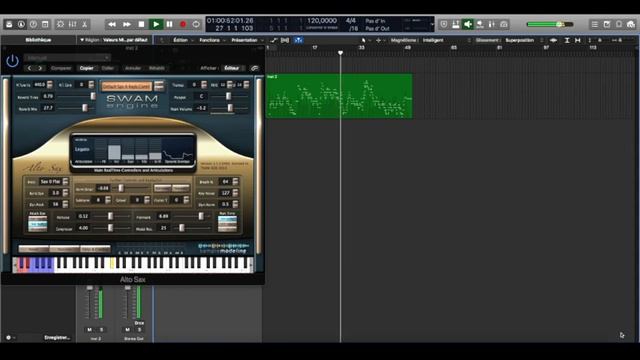Viewport: 640px width, 360px height.
Task: Go to next plugin preset arrow
Action: click(x=40, y=68)
